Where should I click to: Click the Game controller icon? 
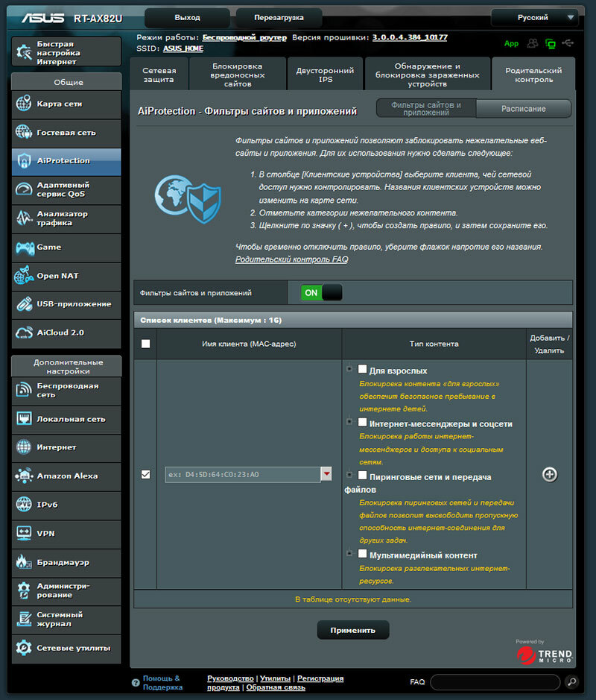[x=25, y=247]
